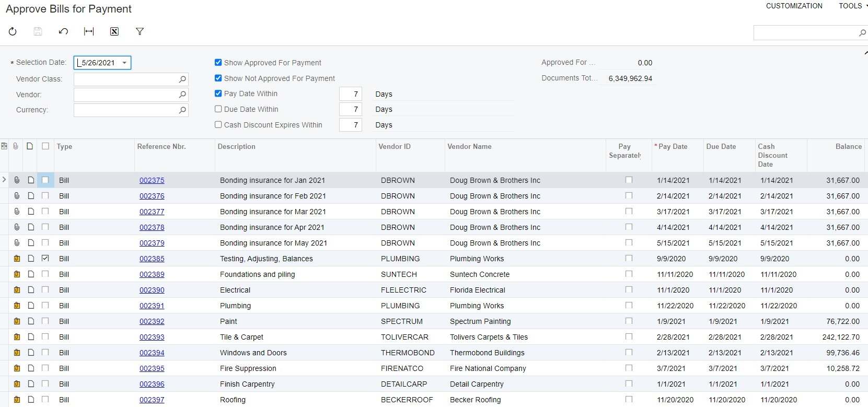Open bill reference link 002378
The width and height of the screenshot is (868, 407).
tap(152, 227)
